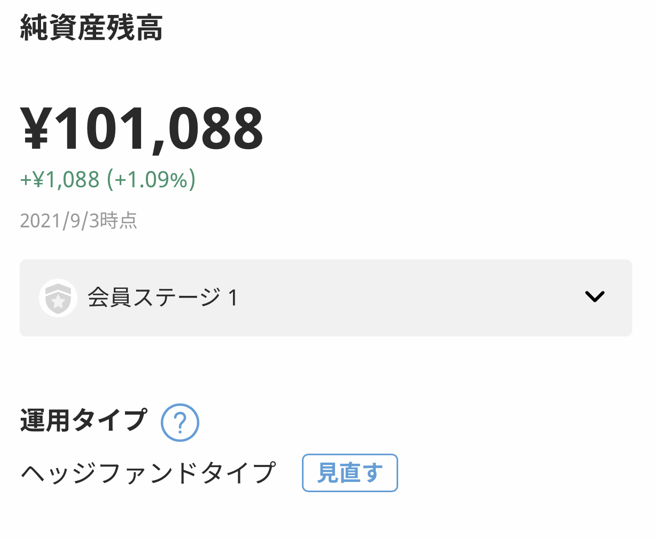
Task: Click the 2021/9/3時点 date text
Action: (79, 221)
